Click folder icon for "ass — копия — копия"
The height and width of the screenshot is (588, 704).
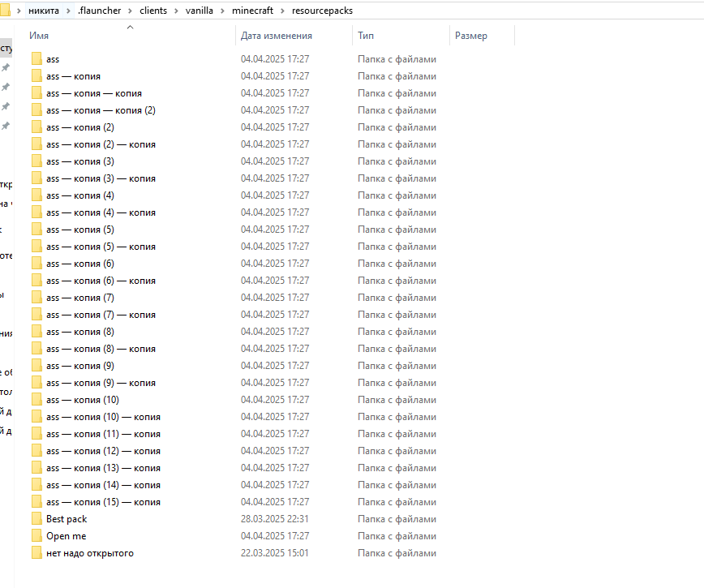pyautogui.click(x=36, y=93)
